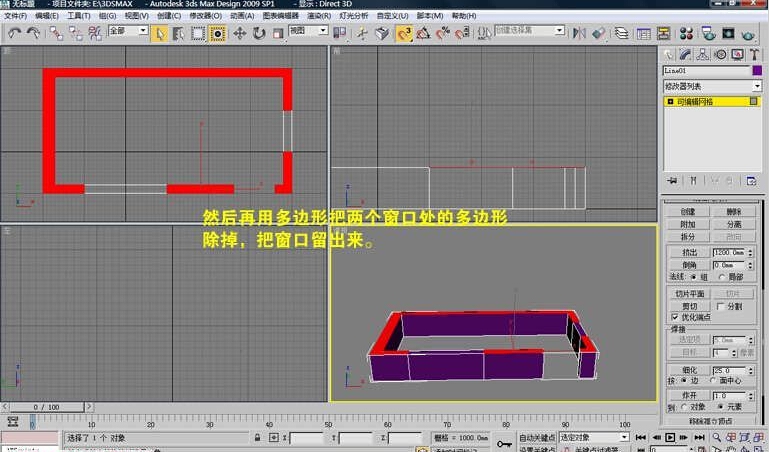This screenshot has height=452, width=769.
Task: Click the Rectangular Selection Region icon
Action: [198, 33]
